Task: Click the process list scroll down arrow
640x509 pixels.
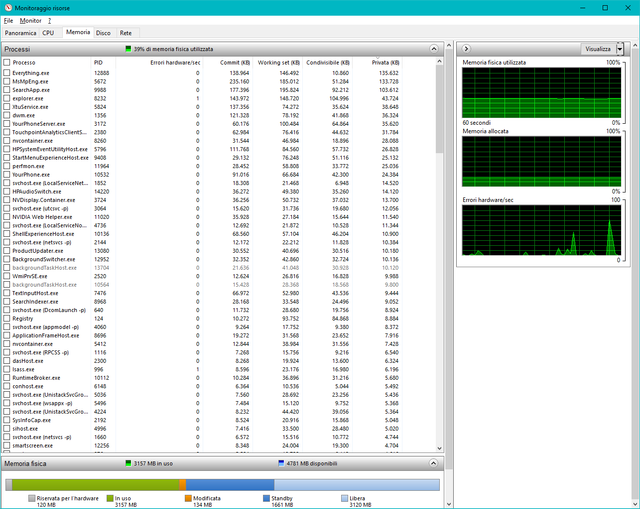Action: coord(439,448)
